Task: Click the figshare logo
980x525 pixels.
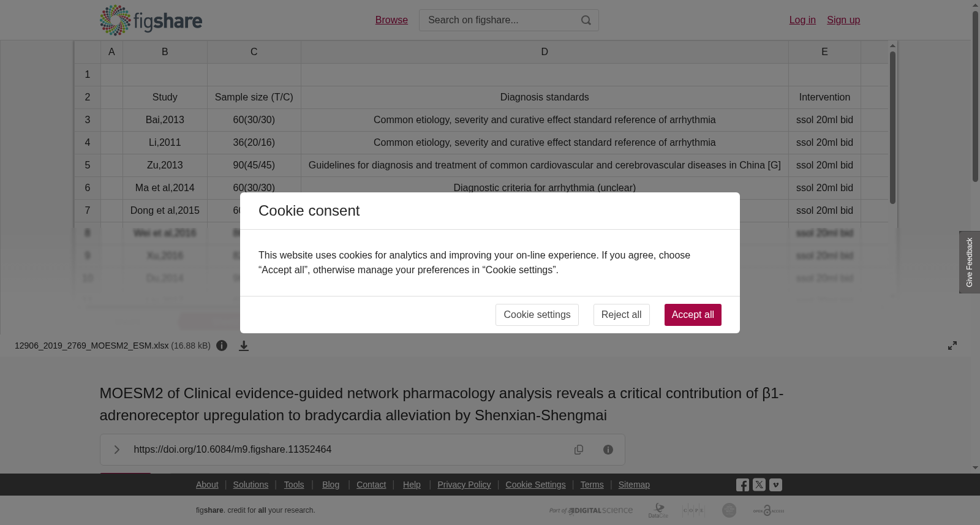Action: pos(151,20)
